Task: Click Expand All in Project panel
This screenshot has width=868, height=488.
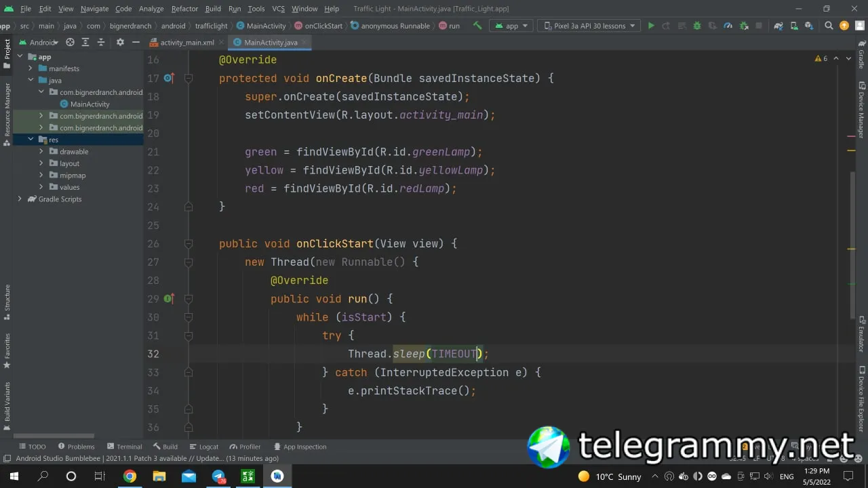Action: coord(85,42)
